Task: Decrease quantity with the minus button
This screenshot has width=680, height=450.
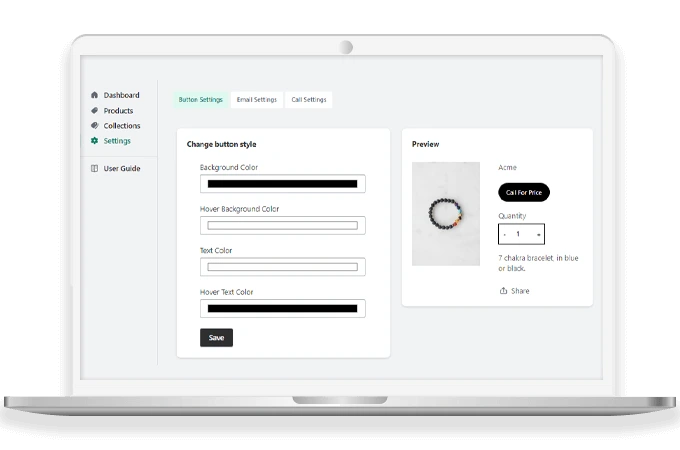Action: click(505, 235)
